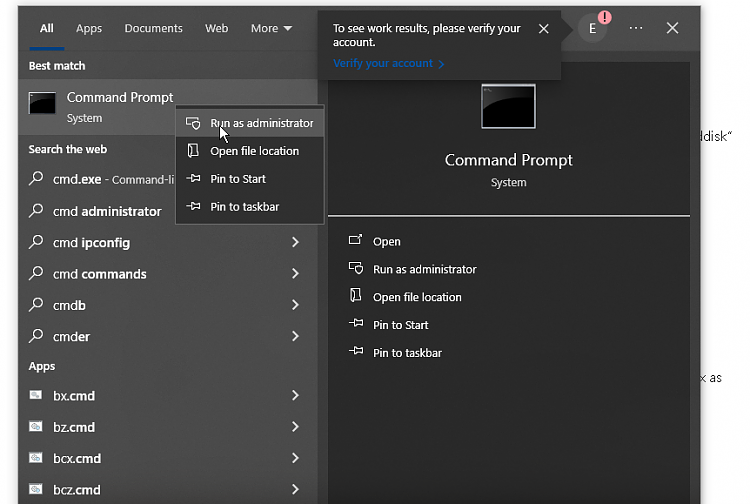
Task: Click shield icon beside context menu Run as administrator
Action: (x=193, y=123)
